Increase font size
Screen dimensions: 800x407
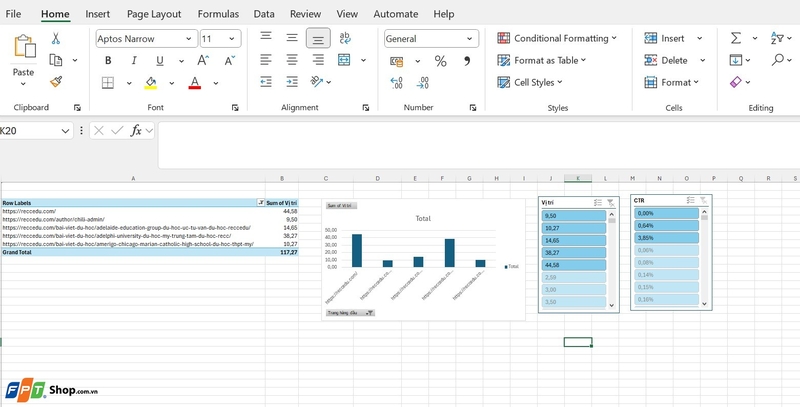tap(203, 61)
